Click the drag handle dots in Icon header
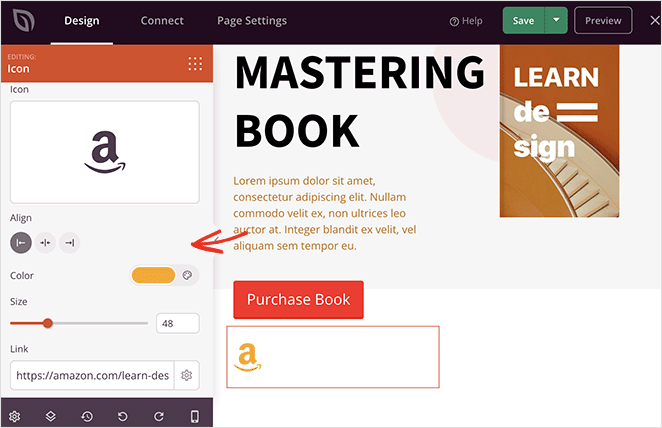The height and width of the screenshot is (428, 662). 195,64
